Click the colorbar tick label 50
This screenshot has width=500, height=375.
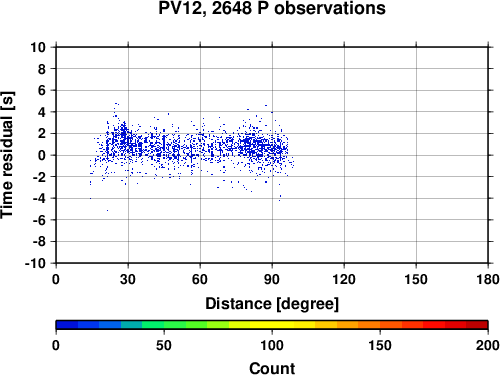pos(164,345)
